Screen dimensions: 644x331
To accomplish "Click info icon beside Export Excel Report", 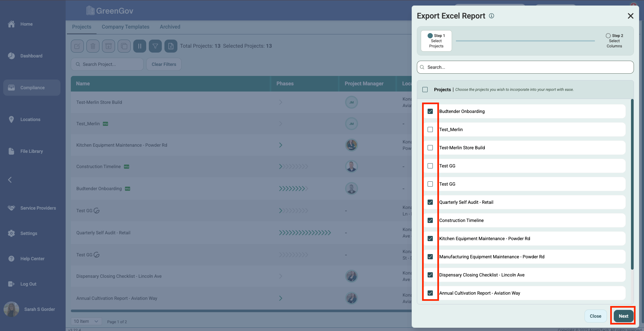I will 492,16.
